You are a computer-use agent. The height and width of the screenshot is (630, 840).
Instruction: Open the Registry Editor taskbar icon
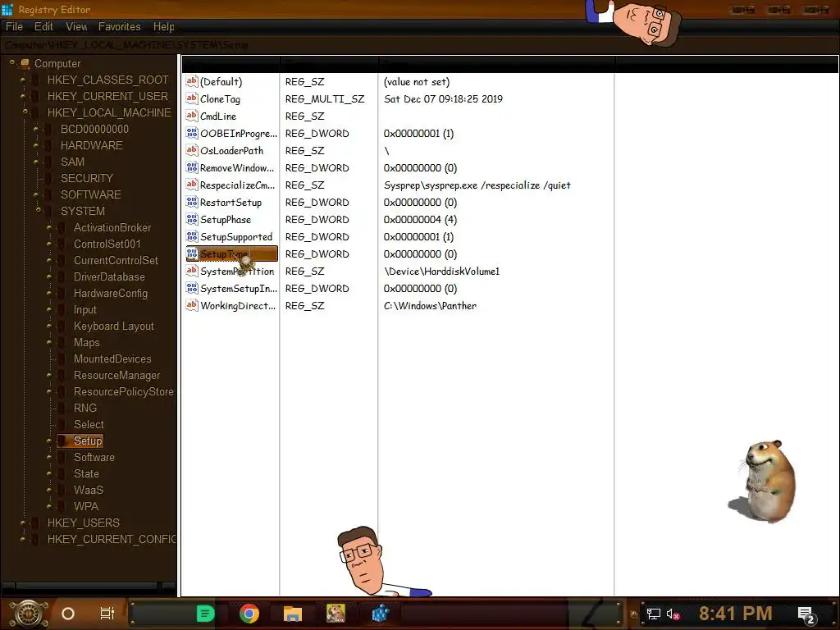pyautogui.click(x=381, y=614)
